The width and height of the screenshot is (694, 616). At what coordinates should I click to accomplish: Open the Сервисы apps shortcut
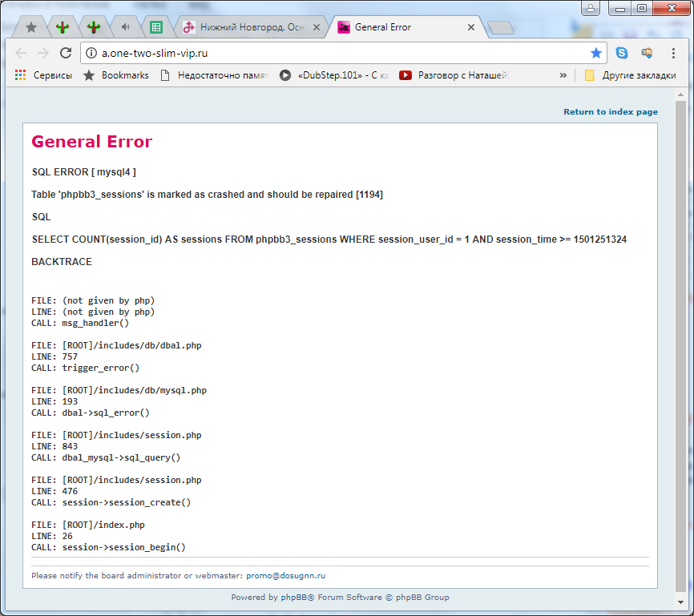[x=43, y=75]
